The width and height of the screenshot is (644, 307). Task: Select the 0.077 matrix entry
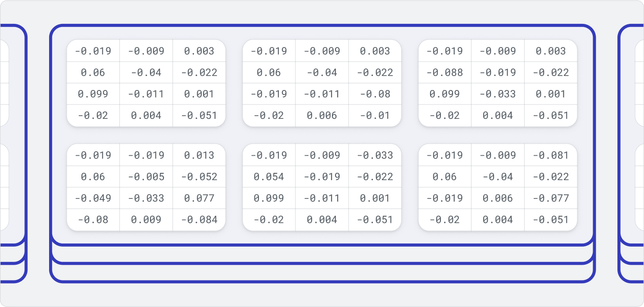(199, 198)
